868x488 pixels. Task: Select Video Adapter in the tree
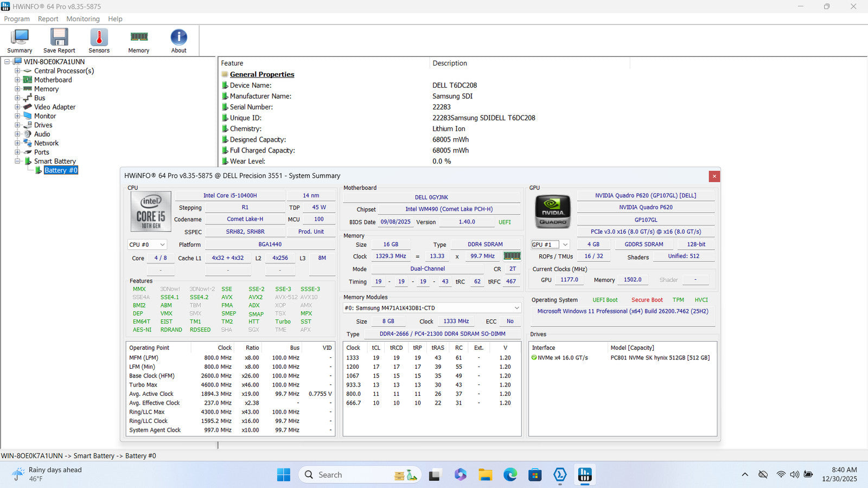[55, 107]
